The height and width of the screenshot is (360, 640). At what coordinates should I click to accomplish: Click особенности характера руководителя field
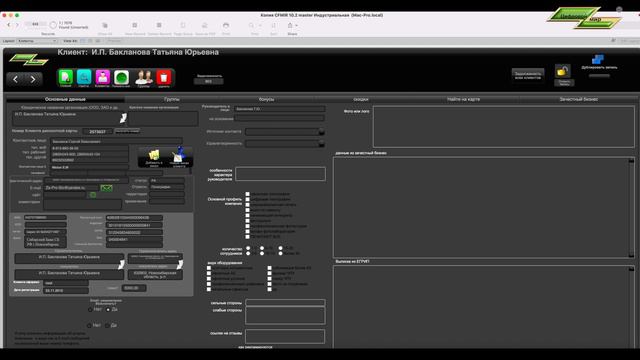pyautogui.click(x=280, y=174)
